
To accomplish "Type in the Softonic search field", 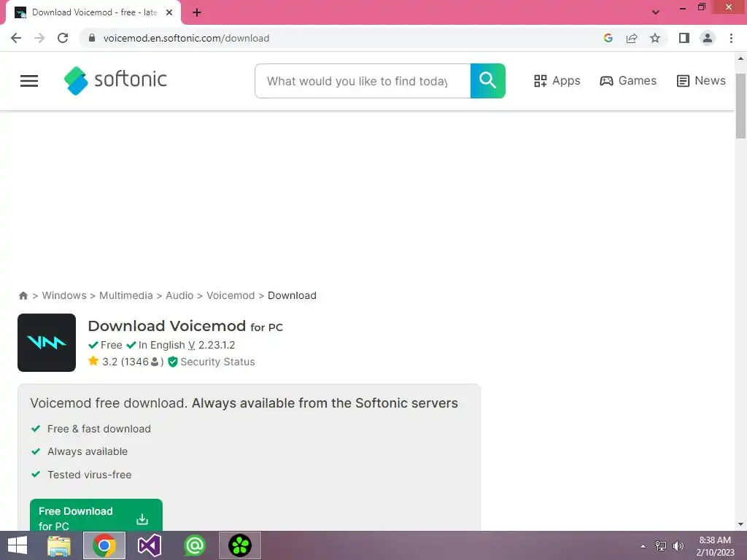I will tap(363, 81).
